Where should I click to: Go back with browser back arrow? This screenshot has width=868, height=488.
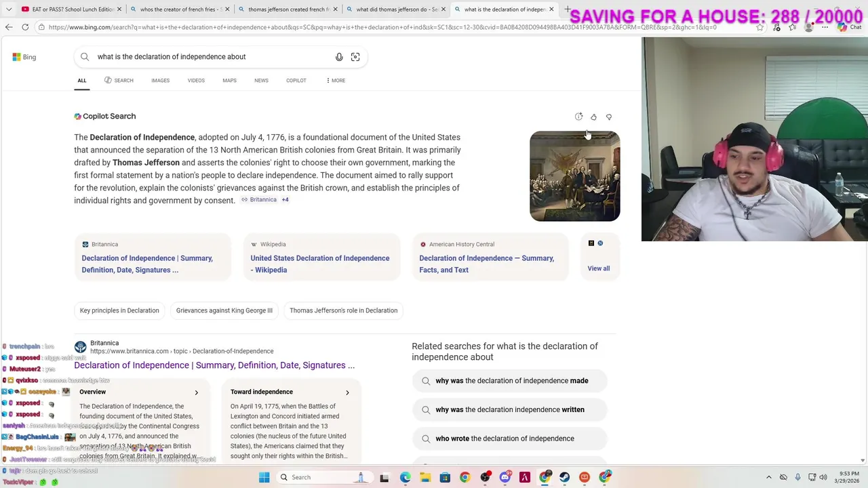[9, 27]
